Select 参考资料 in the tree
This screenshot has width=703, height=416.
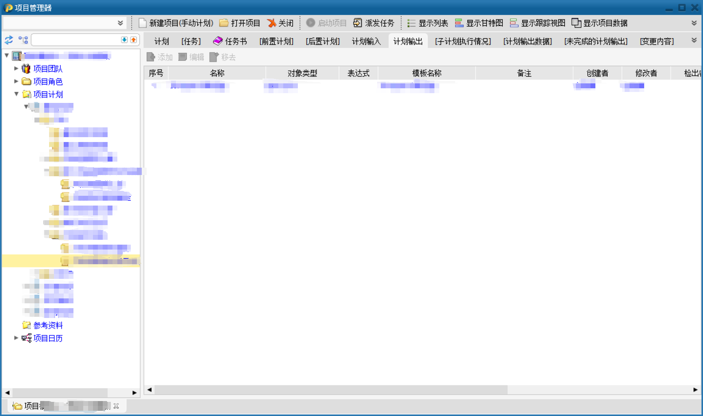[x=48, y=325]
